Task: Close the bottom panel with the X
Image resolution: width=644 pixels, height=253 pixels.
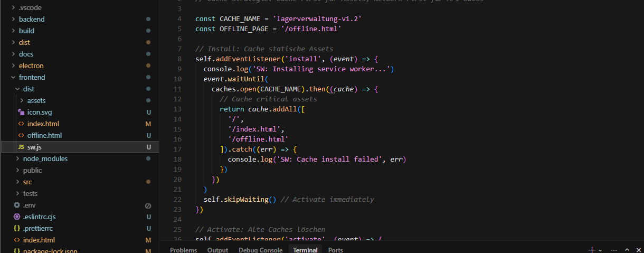Action: 639,250
